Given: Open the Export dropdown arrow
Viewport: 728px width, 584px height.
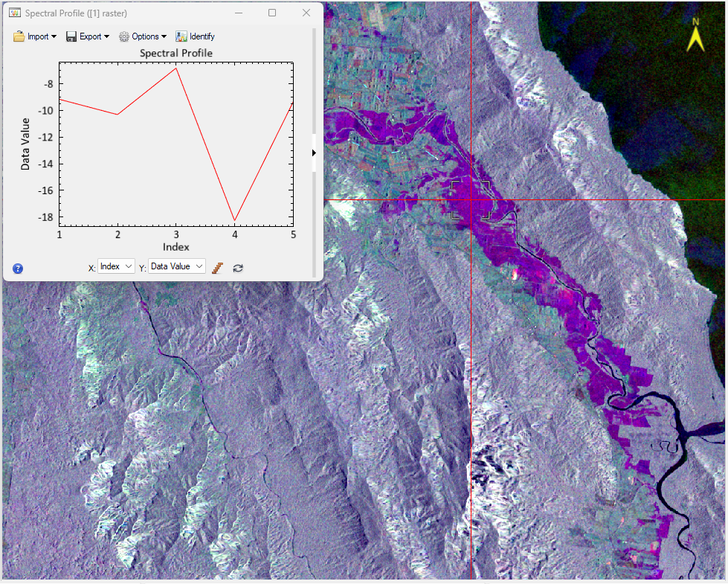Looking at the screenshot, I should point(106,37).
